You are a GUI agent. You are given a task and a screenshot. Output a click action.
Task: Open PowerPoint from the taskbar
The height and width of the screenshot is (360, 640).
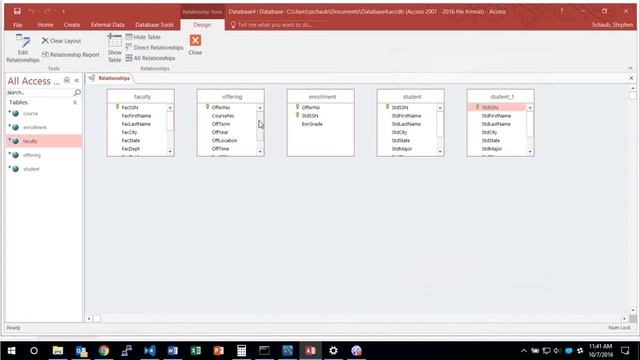point(218,351)
